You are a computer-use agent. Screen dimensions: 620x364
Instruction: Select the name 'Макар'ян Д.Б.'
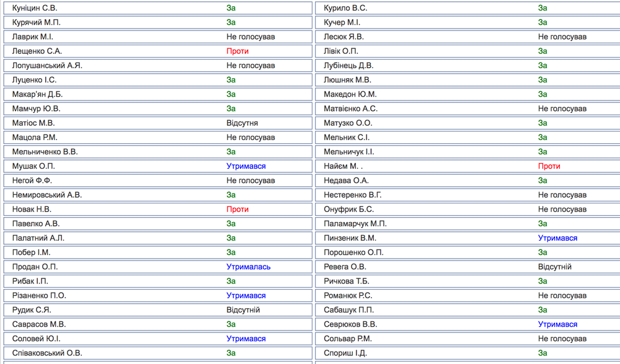pos(38,94)
